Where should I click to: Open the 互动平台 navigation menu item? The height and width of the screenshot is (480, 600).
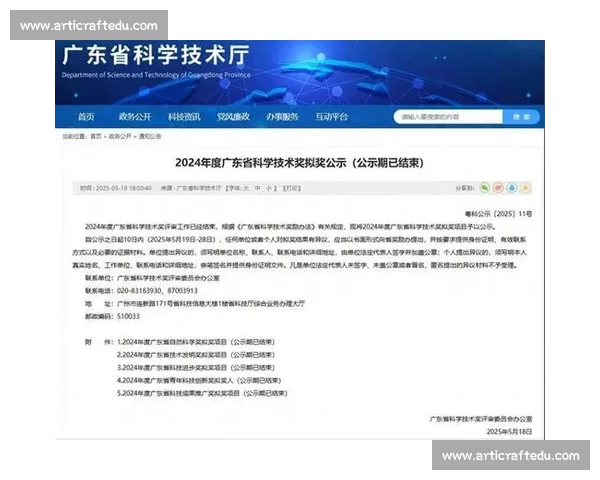click(x=331, y=117)
